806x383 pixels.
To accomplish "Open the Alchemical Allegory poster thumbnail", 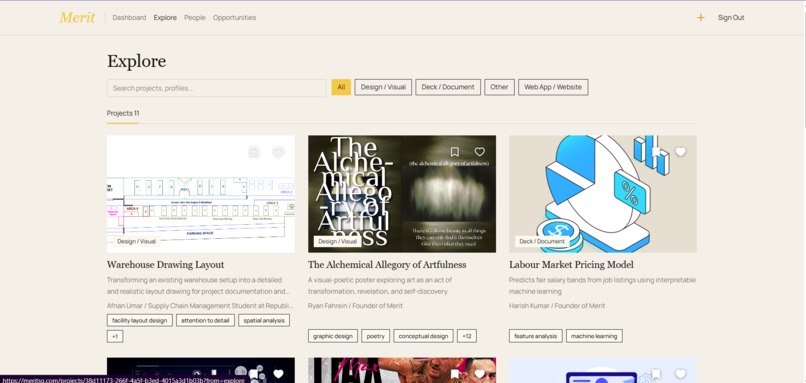I will [x=402, y=194].
